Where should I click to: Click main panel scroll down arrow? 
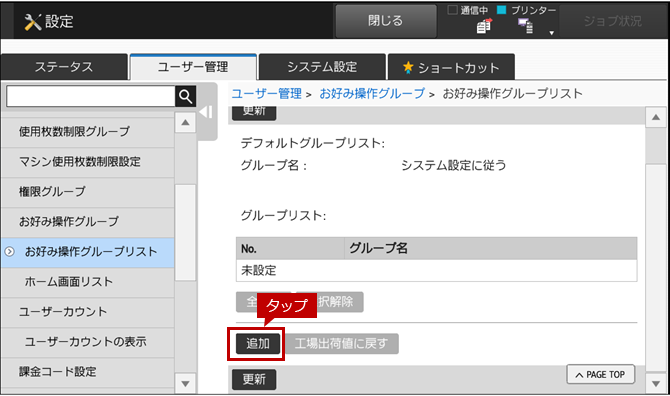click(656, 384)
